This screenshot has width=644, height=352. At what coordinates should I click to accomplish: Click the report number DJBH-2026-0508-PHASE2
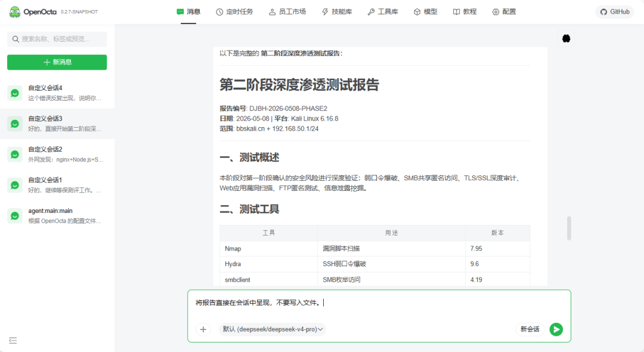click(x=289, y=109)
